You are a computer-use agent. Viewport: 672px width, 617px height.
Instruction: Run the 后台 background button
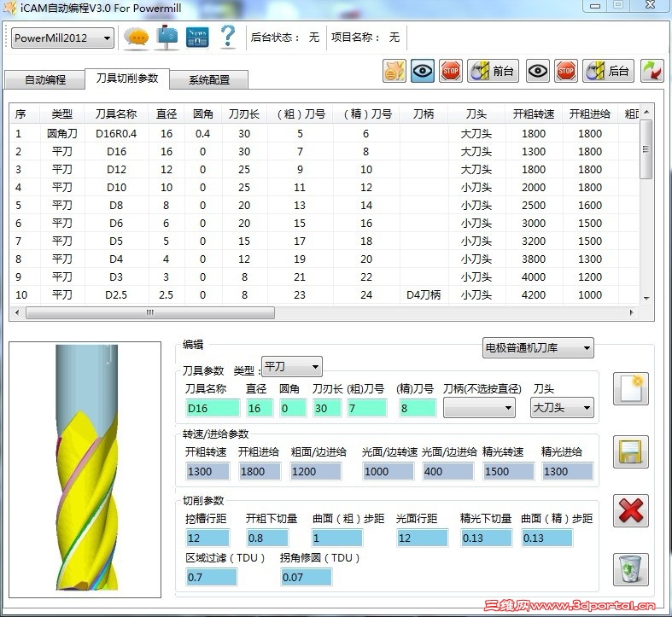tap(608, 71)
